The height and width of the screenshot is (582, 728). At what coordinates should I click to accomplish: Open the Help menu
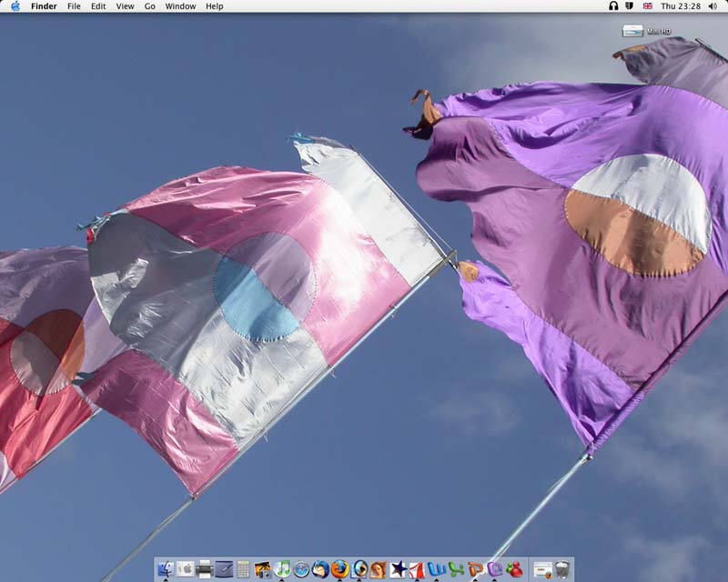pyautogui.click(x=215, y=6)
